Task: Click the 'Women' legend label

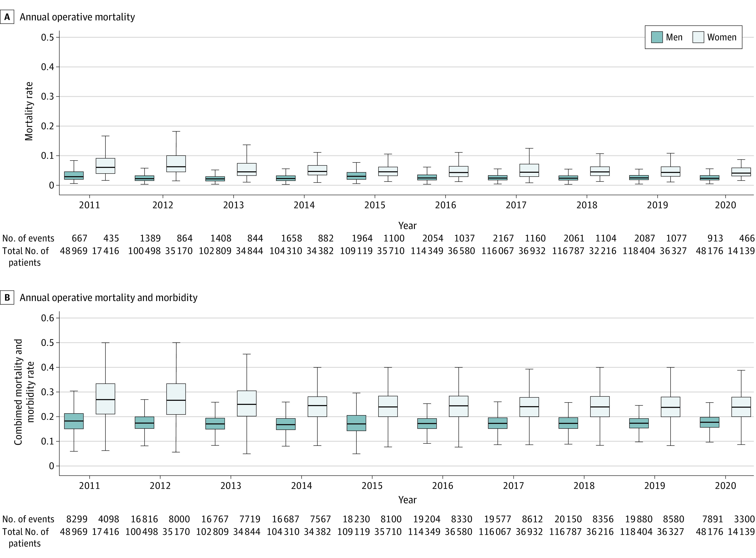Action: coord(722,37)
